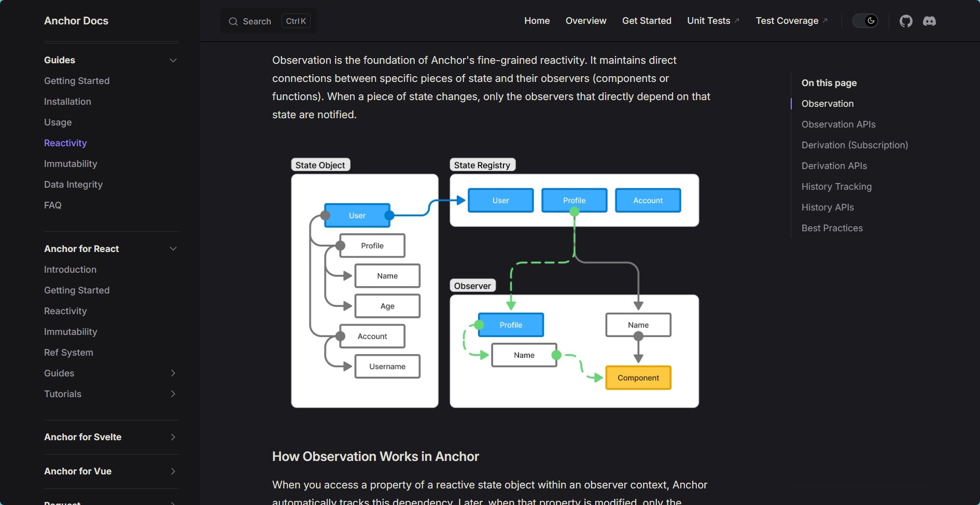Jump to Observation in On this page

pos(828,104)
